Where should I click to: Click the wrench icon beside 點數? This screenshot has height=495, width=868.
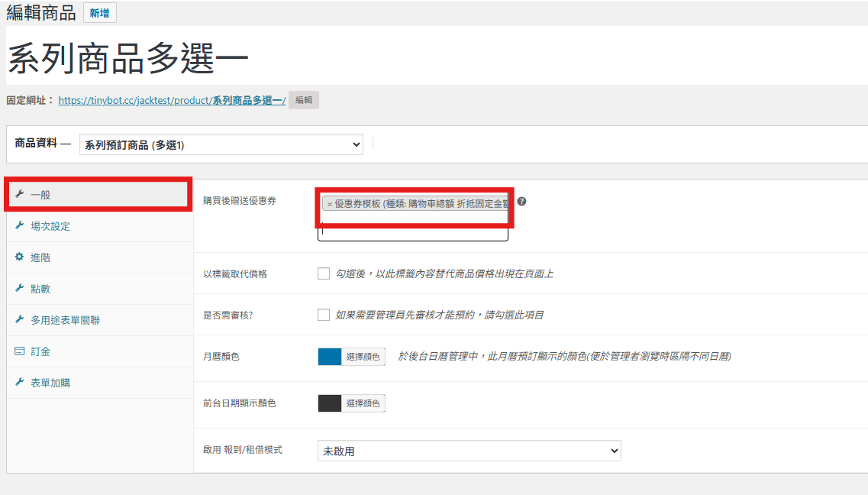click(x=19, y=288)
